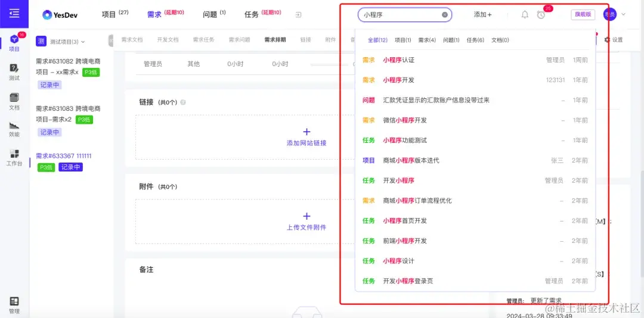Filter search results by 问题(1)

[451, 40]
